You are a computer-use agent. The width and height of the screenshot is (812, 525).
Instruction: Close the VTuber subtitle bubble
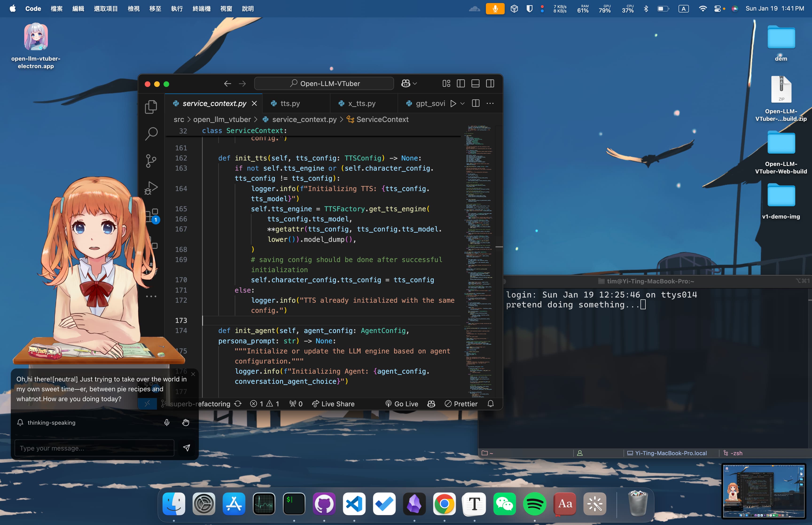tap(193, 374)
